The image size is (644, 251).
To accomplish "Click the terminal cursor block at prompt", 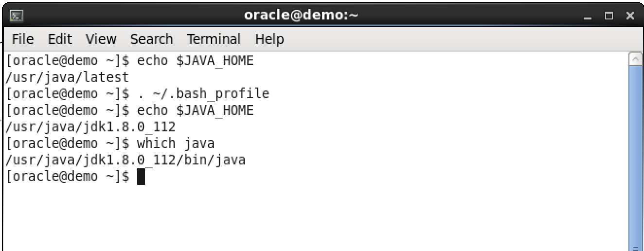I will coord(141,176).
